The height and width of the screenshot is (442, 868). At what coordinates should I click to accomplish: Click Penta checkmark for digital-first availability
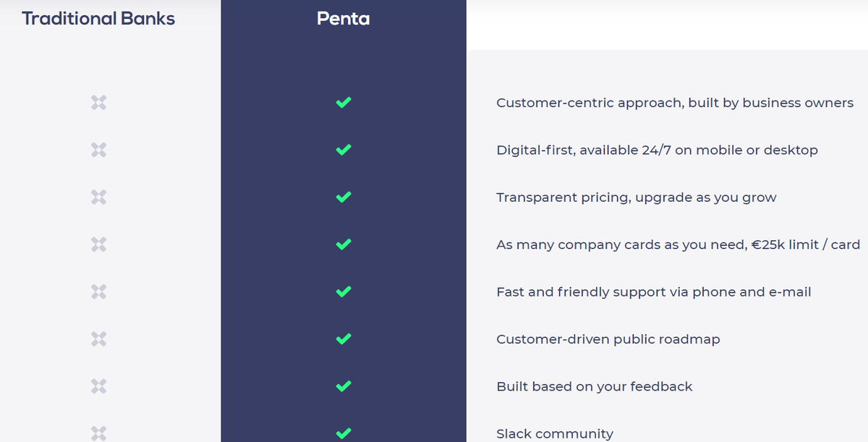click(344, 150)
